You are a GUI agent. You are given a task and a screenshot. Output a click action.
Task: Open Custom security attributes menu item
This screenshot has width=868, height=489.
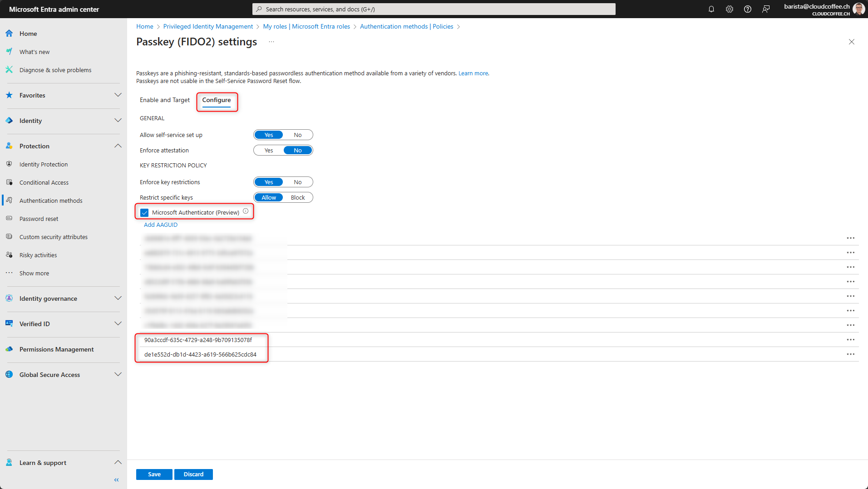coord(54,237)
